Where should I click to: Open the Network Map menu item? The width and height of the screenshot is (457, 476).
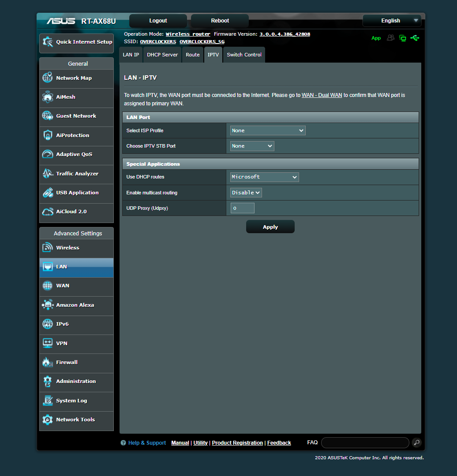pyautogui.click(x=77, y=78)
